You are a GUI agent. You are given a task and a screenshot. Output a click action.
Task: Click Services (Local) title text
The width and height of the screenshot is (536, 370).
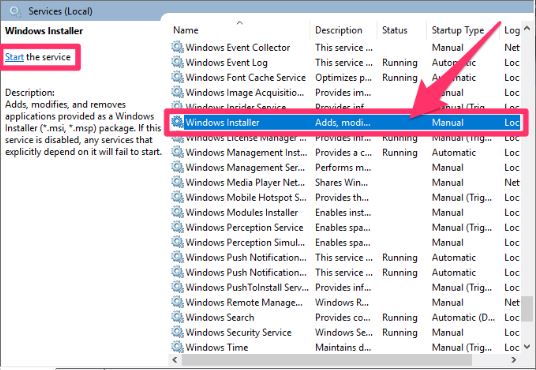(60, 11)
